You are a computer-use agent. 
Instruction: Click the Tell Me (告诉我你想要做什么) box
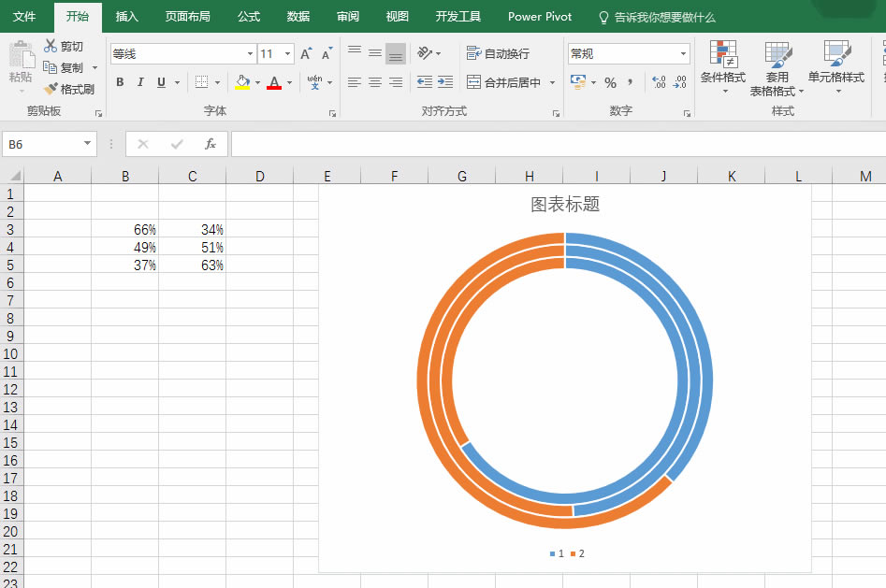click(657, 18)
